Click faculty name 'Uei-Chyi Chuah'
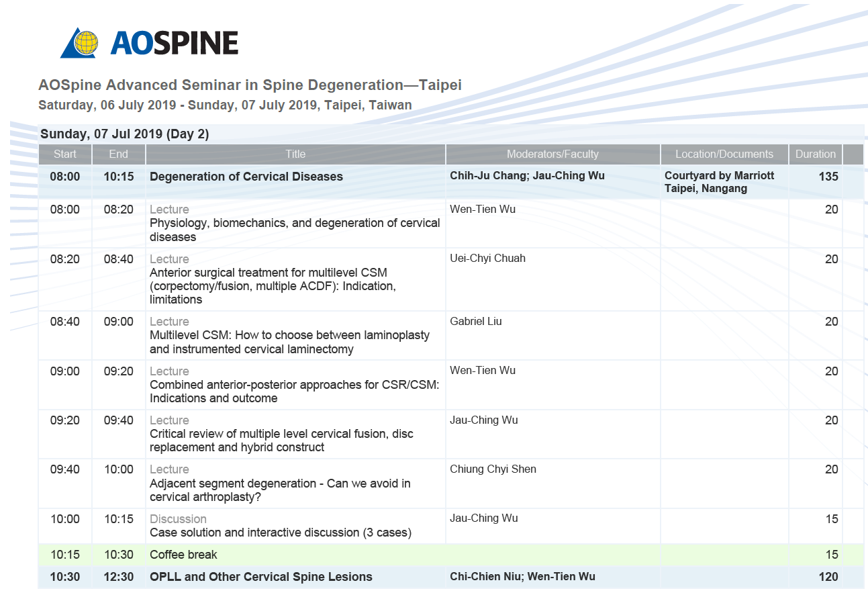 (487, 259)
